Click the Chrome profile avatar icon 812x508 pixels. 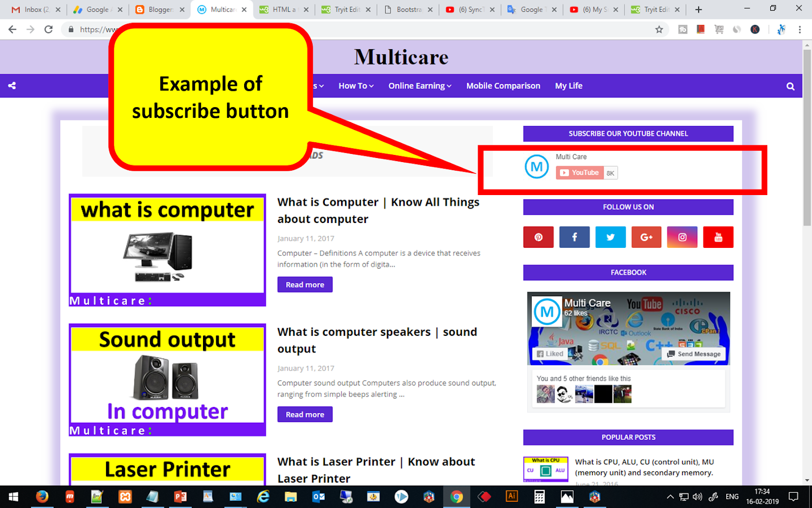pyautogui.click(x=782, y=29)
